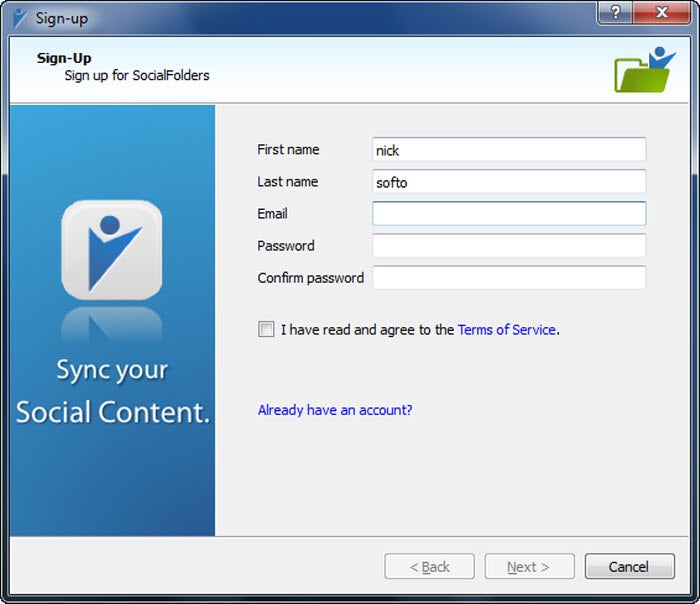Click the 'Last name' label

tap(288, 182)
